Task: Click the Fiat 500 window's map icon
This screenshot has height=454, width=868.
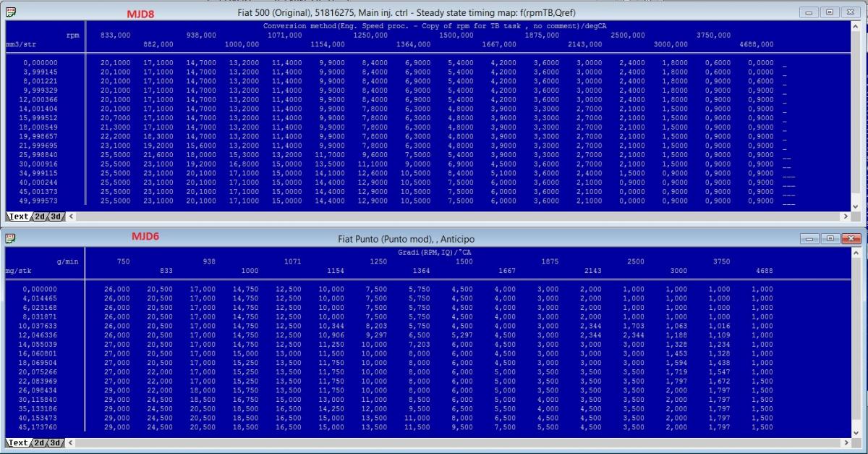Action: (10, 12)
